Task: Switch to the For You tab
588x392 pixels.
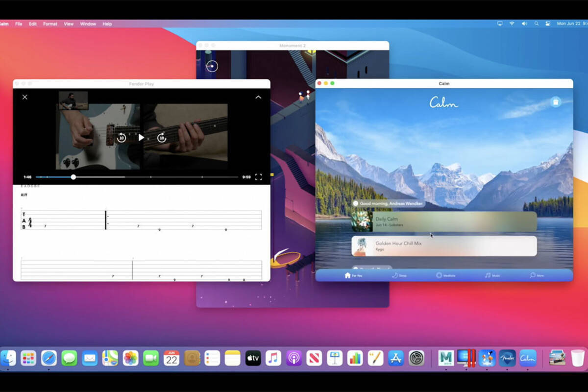Action: click(353, 275)
